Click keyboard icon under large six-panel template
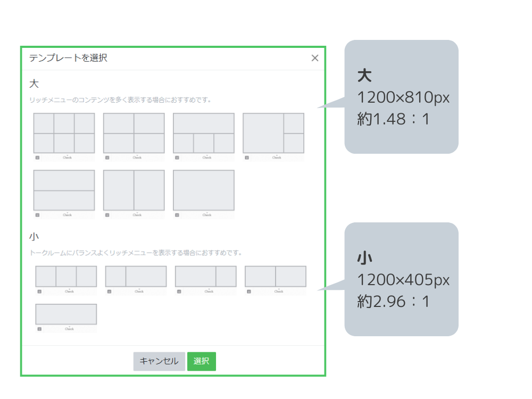532x399 pixels. point(37,157)
